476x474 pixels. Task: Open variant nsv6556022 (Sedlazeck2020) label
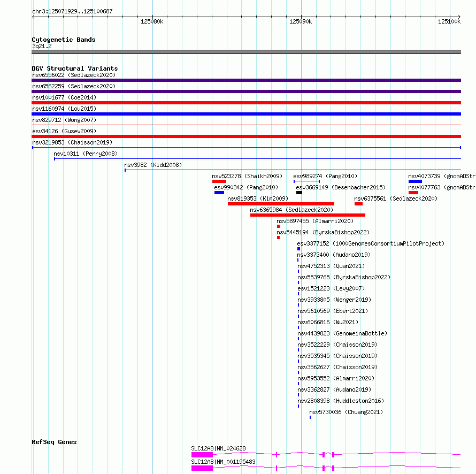[x=74, y=75]
